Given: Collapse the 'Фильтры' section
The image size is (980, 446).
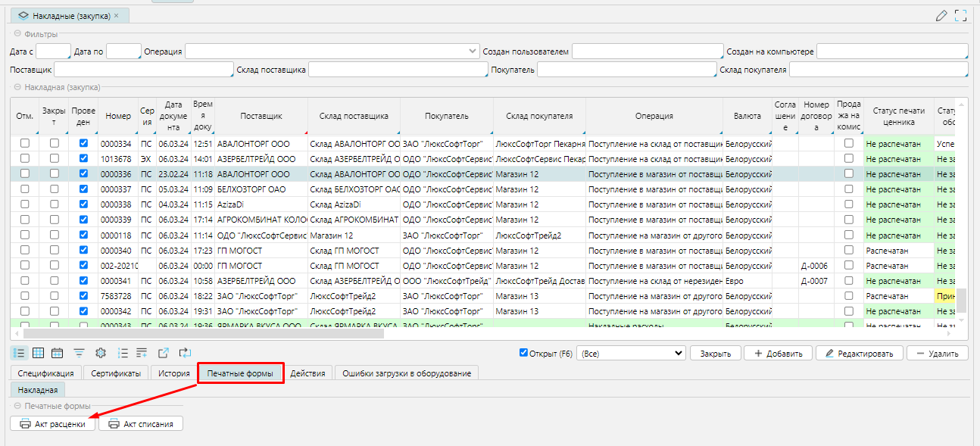Looking at the screenshot, I should [17, 34].
